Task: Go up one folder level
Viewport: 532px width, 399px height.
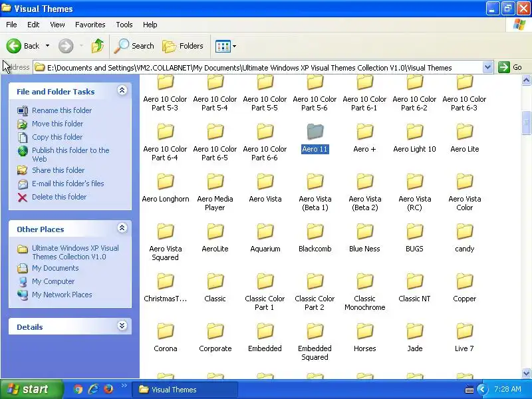Action: [98, 46]
